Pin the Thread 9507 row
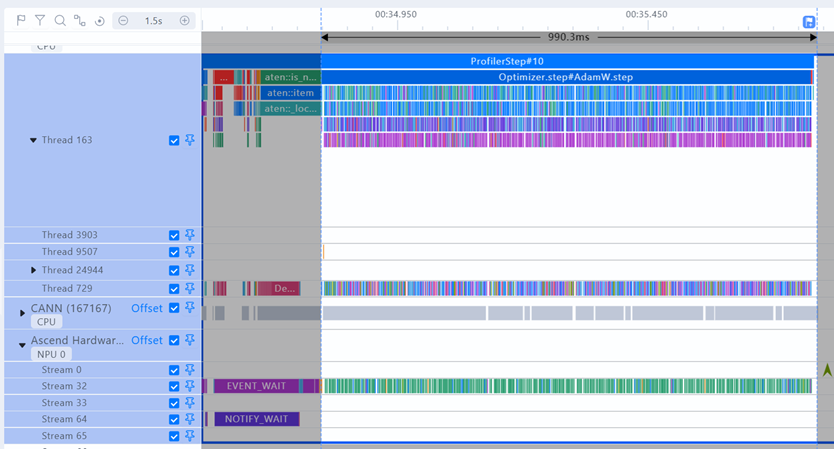The image size is (834, 449). [190, 251]
